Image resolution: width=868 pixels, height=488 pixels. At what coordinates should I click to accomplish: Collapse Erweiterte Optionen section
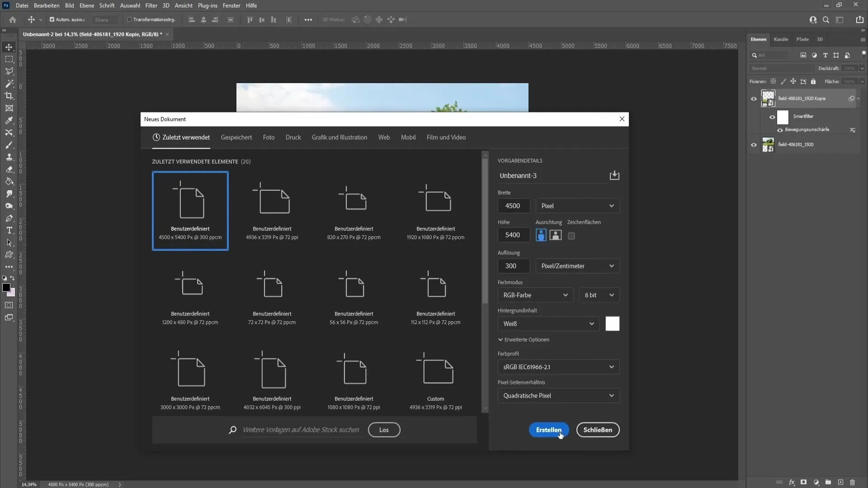(524, 339)
